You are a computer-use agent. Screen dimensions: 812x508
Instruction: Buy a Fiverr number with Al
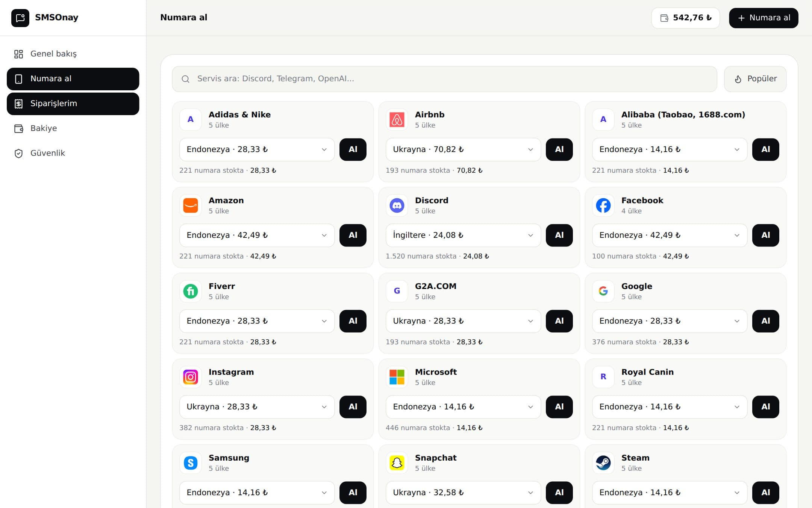click(353, 321)
